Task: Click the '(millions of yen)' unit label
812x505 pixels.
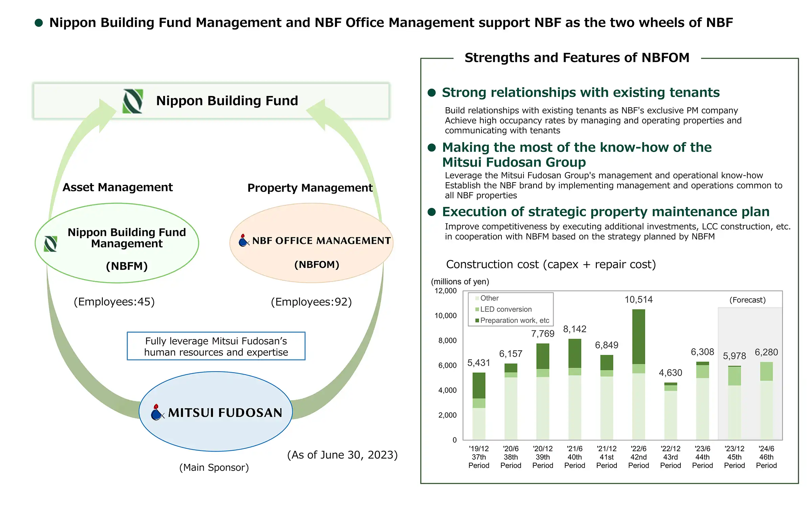Action: [460, 282]
